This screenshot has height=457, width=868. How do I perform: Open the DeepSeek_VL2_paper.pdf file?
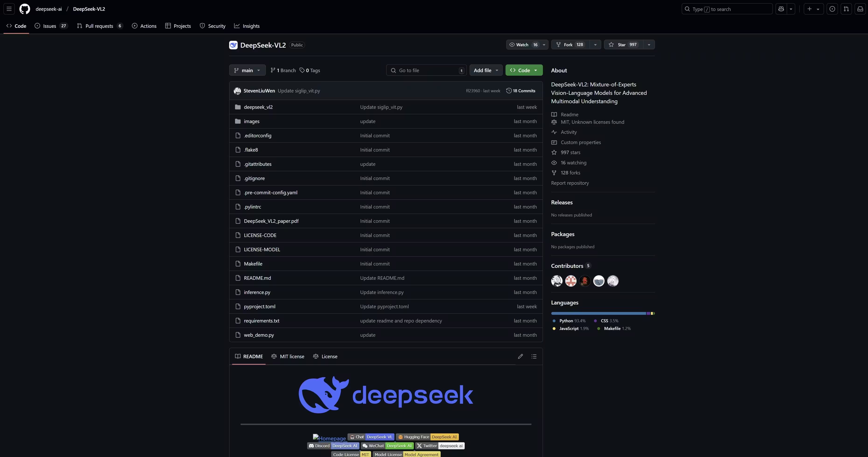click(271, 221)
